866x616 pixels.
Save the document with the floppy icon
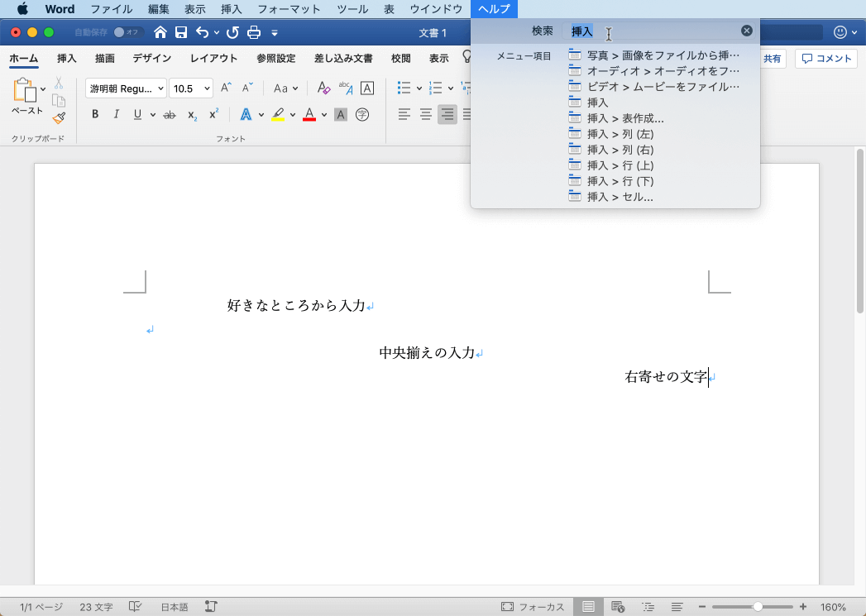[181, 32]
